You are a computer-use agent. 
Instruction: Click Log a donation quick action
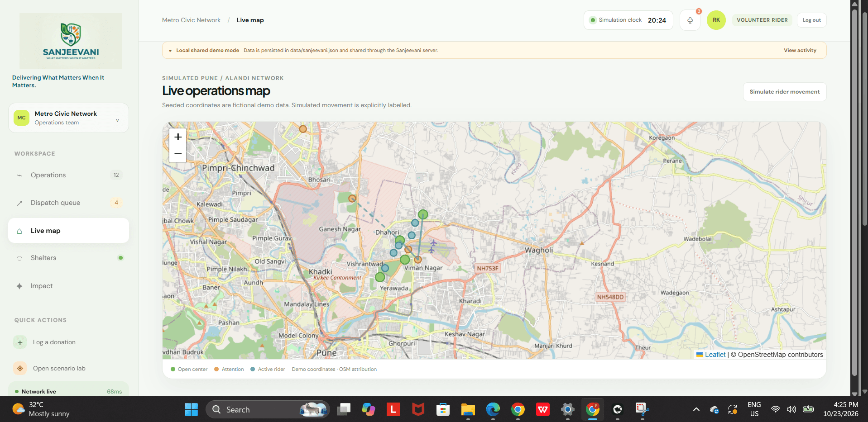pyautogui.click(x=54, y=342)
